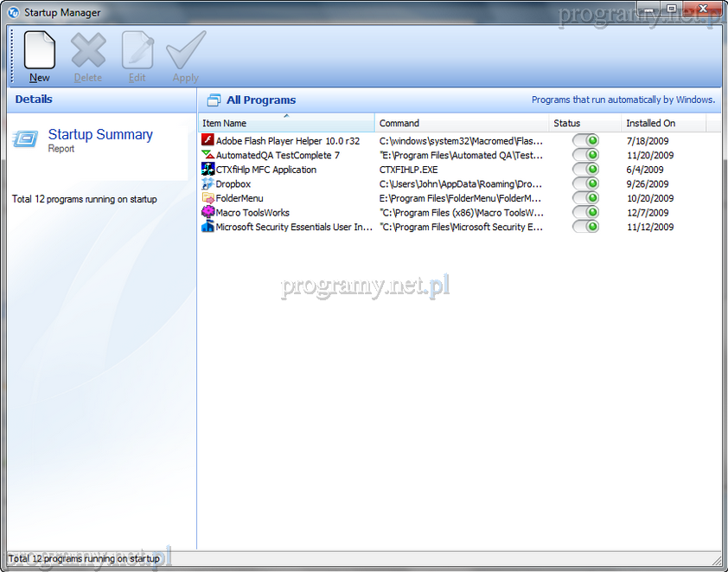This screenshot has width=728, height=572.
Task: Click the Edit pencil toolbar icon
Action: click(137, 50)
